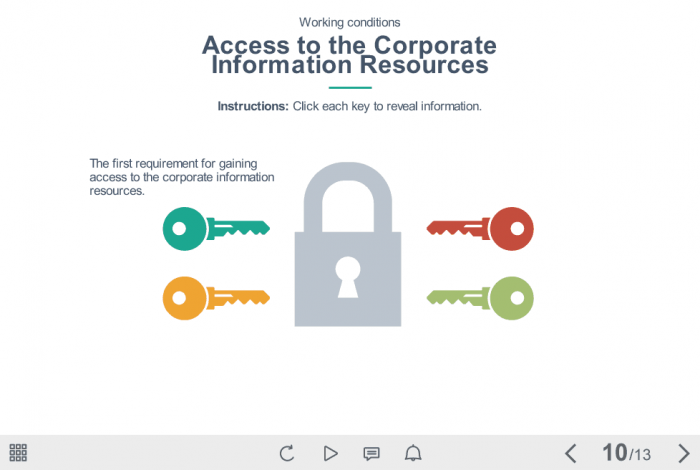This screenshot has width=700, height=470.
Task: Click the orange key icon
Action: point(215,298)
